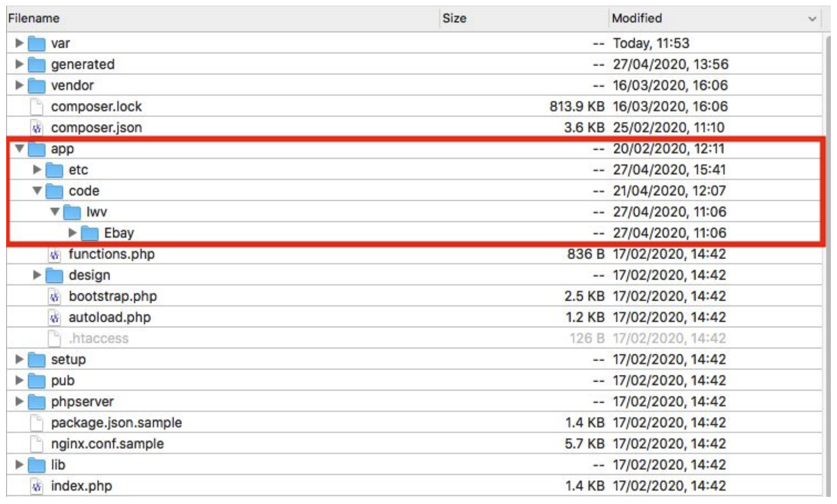Click the composer.json file icon
The image size is (837, 504).
[36, 128]
